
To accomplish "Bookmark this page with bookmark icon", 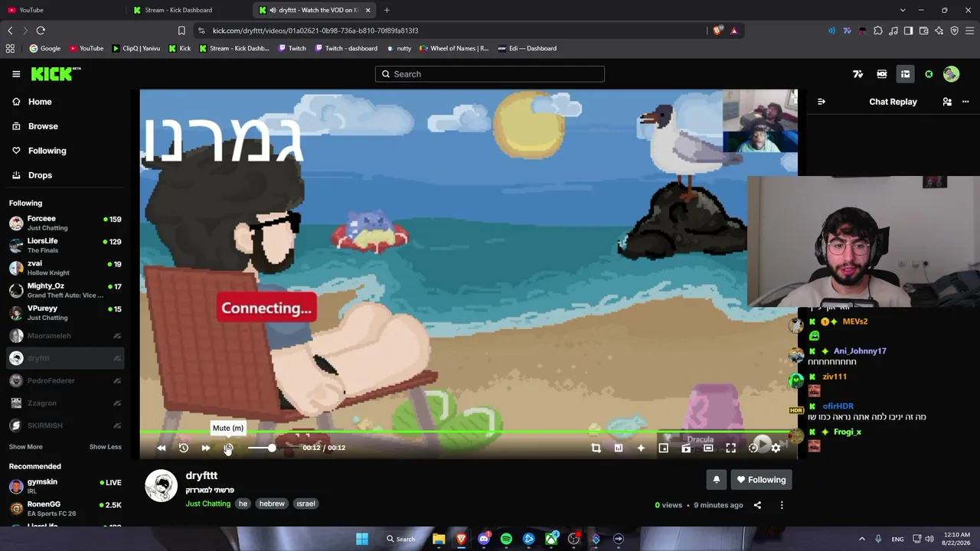I will pos(181,31).
